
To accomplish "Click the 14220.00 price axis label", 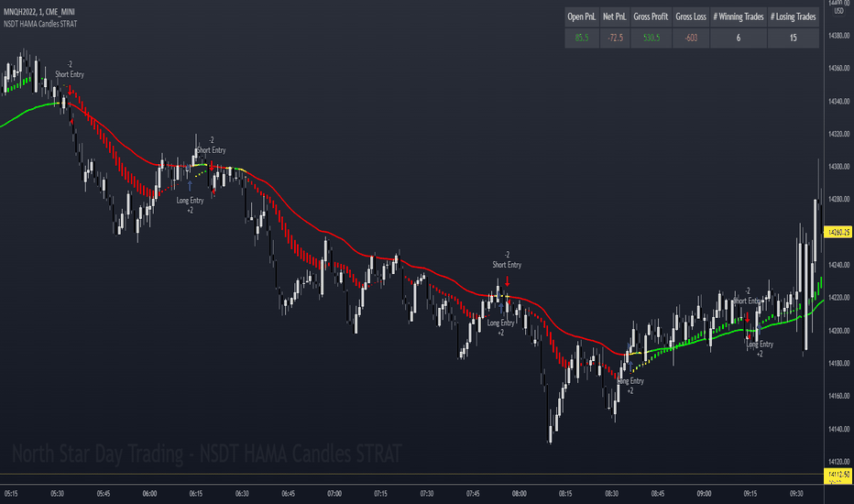I will (x=838, y=298).
